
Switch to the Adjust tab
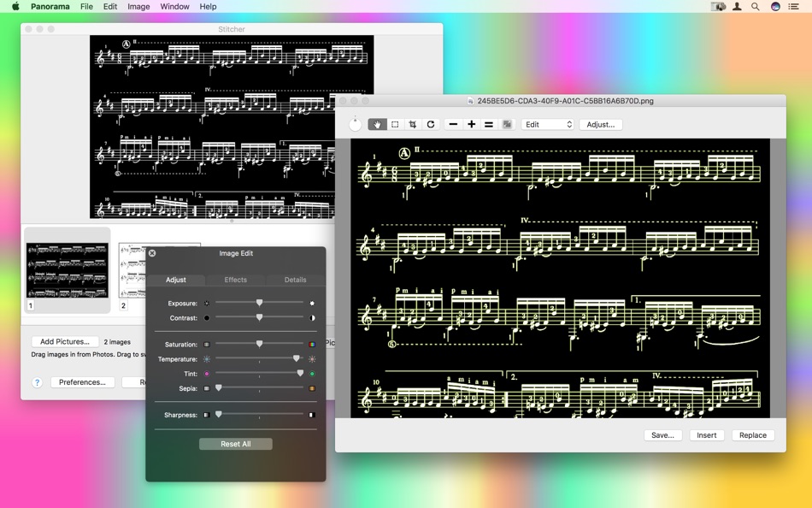[176, 280]
